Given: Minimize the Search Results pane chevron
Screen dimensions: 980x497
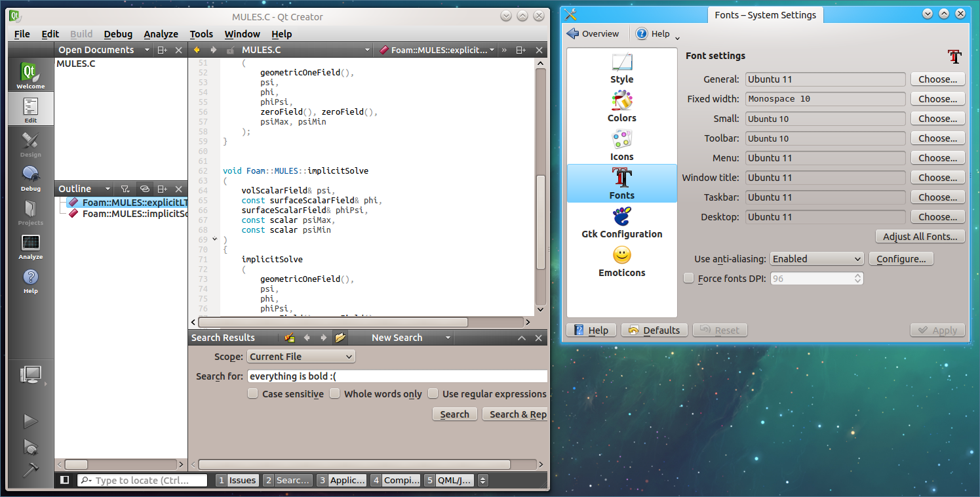Looking at the screenshot, I should 522,338.
